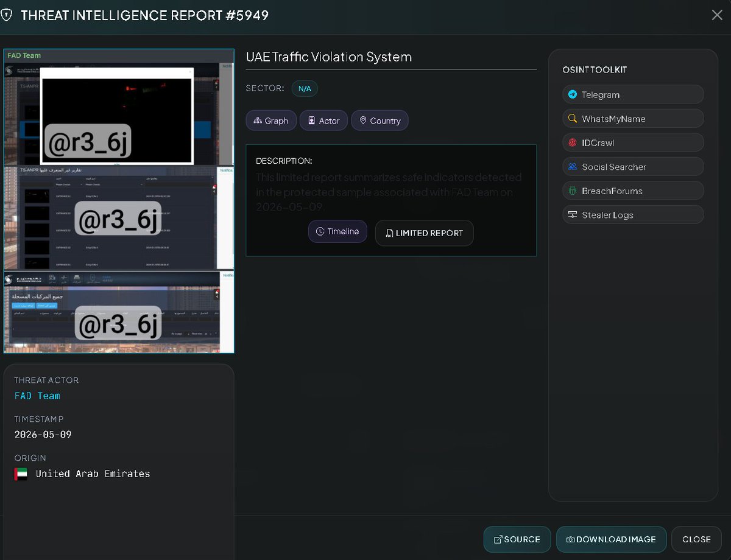The width and height of the screenshot is (731, 560).
Task: Open the Country button
Action: (380, 121)
